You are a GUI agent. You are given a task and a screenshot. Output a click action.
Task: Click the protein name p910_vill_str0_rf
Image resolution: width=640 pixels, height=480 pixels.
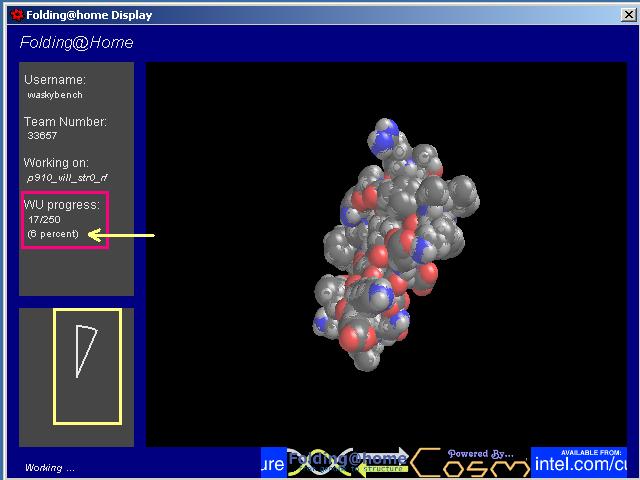[67, 178]
